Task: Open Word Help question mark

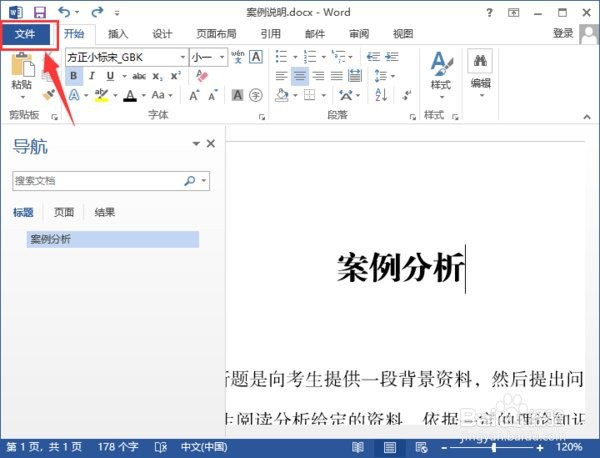Action: coord(489,13)
